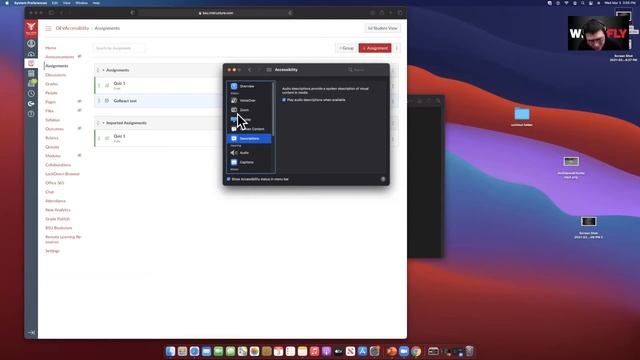Open Google Chrome from the Dock
The width and height of the screenshot is (640, 360).
coord(416,351)
